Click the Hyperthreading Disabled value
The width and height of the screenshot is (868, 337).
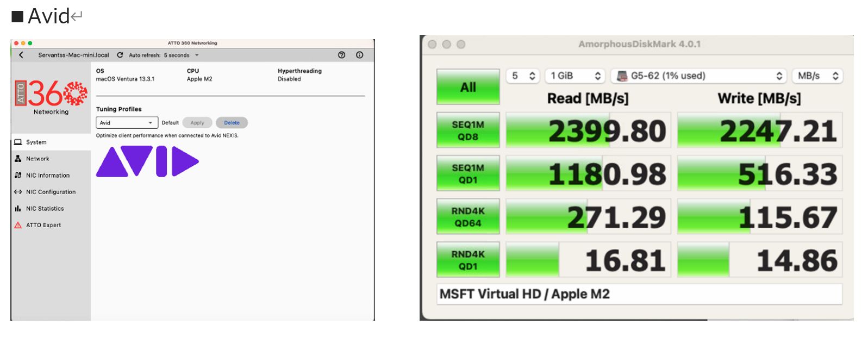pyautogui.click(x=289, y=79)
